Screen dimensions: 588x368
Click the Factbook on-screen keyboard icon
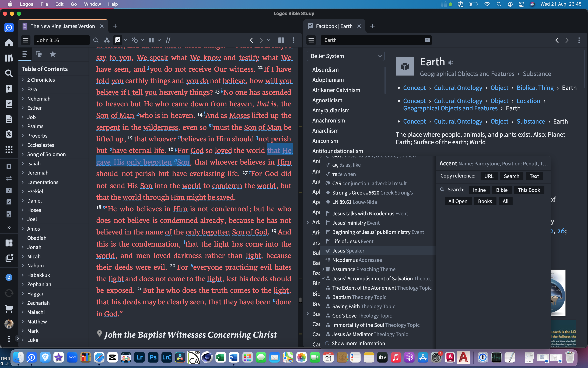coord(427,40)
